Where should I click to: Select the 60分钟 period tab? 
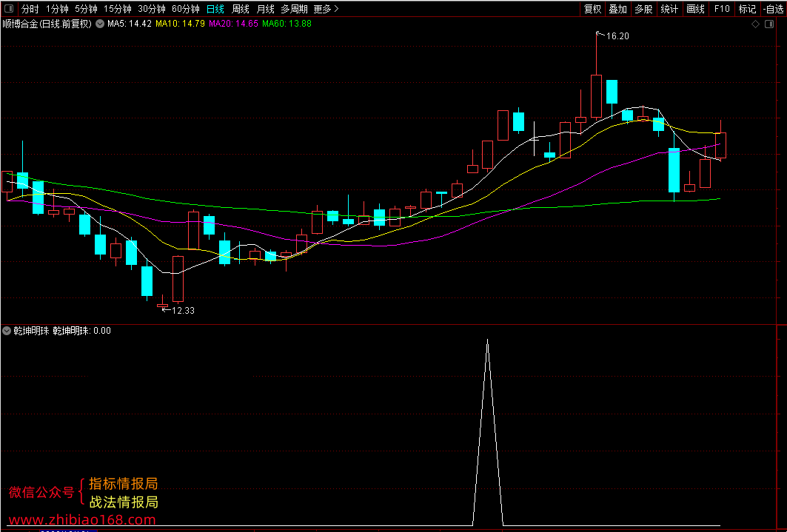[x=186, y=9]
